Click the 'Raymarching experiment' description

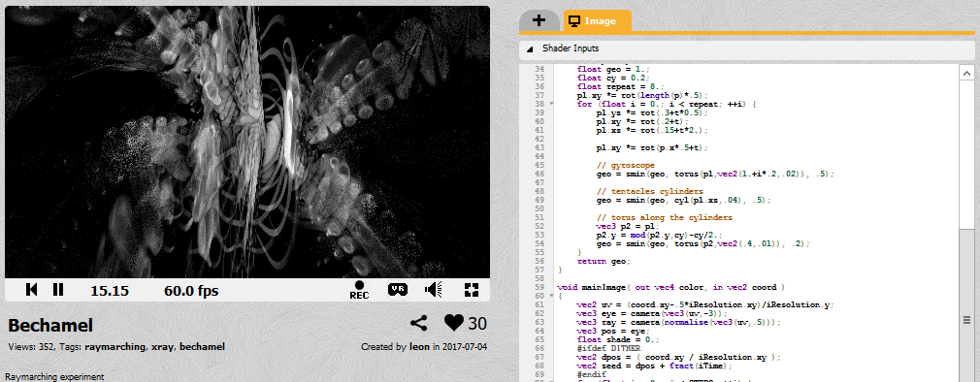(55, 377)
